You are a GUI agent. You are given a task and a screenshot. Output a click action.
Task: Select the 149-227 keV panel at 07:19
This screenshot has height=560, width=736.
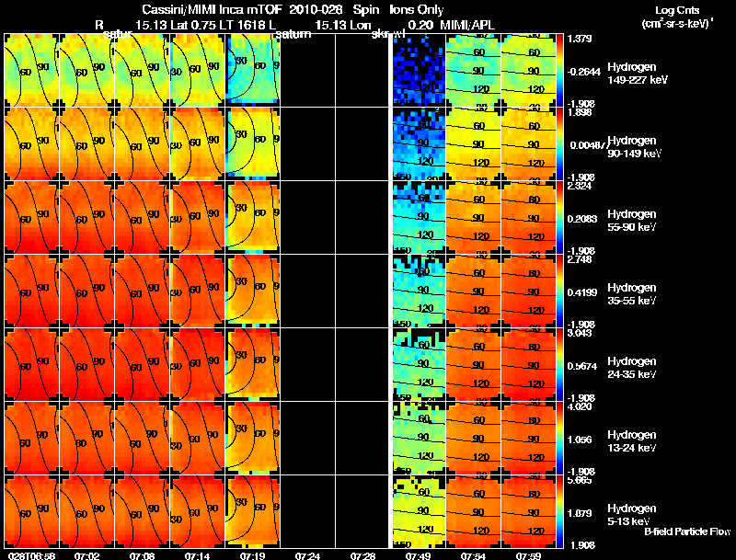pos(252,70)
